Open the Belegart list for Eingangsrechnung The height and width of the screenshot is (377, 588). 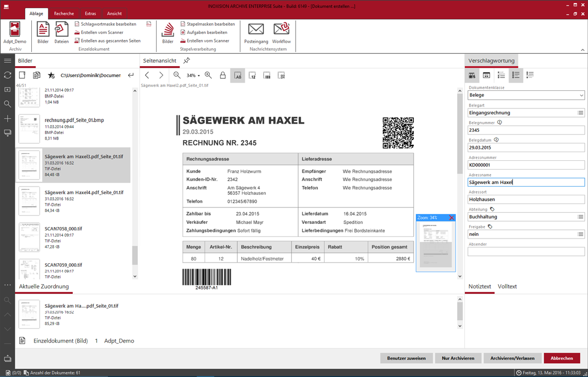tap(580, 113)
